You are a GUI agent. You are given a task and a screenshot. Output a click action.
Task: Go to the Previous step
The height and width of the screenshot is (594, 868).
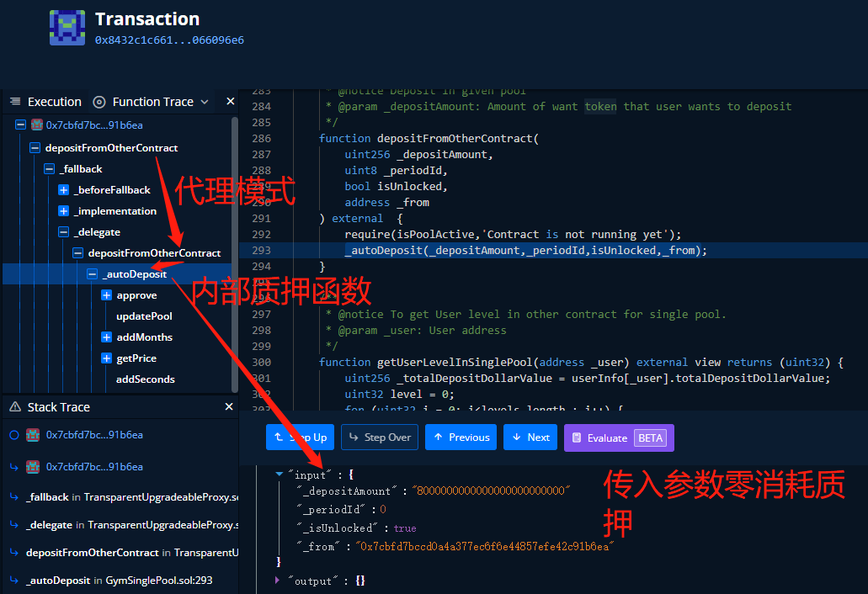pyautogui.click(x=461, y=437)
